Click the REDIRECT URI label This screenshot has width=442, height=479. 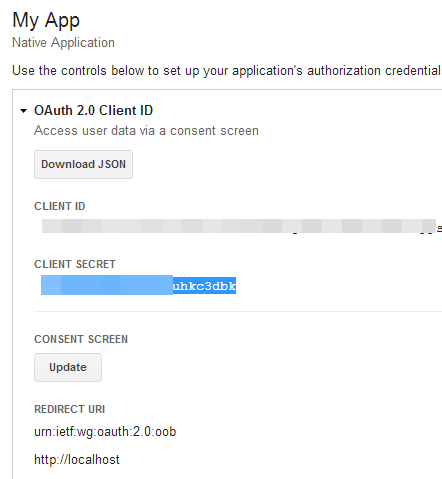pyautogui.click(x=70, y=409)
